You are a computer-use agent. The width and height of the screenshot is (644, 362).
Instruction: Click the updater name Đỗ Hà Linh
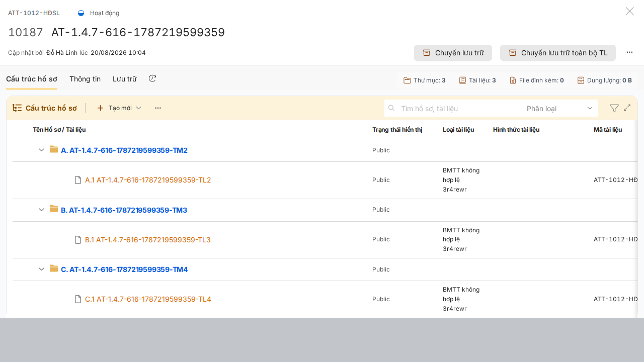pos(62,53)
